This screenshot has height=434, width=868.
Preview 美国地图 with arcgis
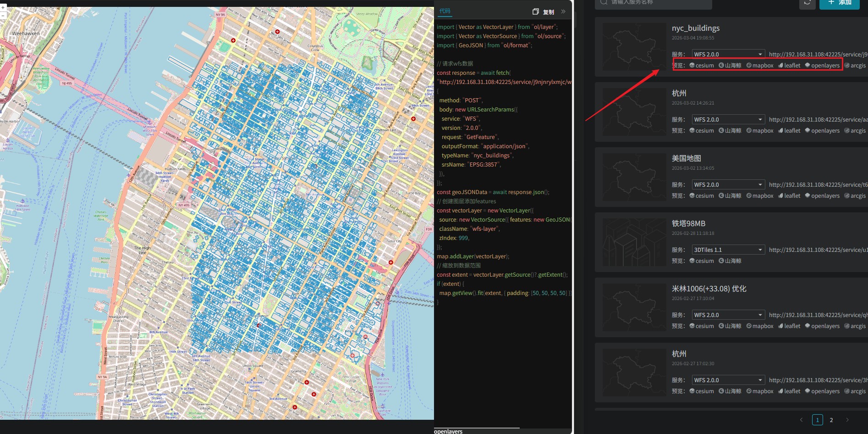point(855,196)
